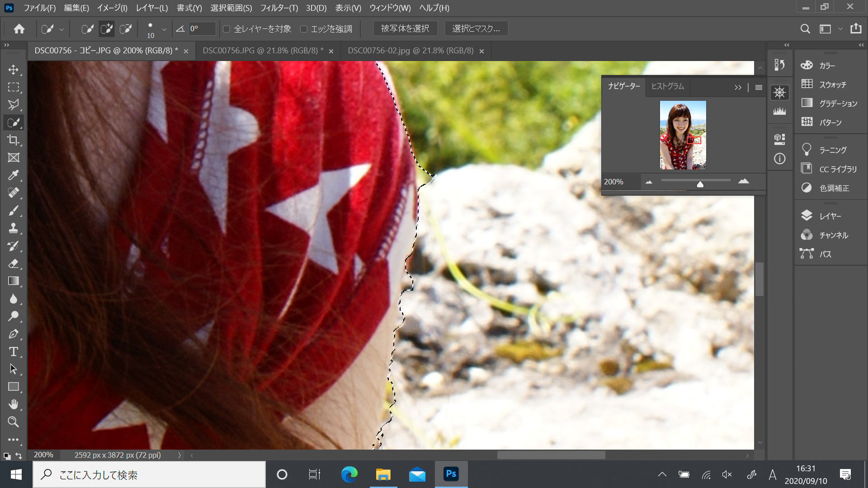
Task: Enable エッジを強調 checkbox
Action: [304, 29]
